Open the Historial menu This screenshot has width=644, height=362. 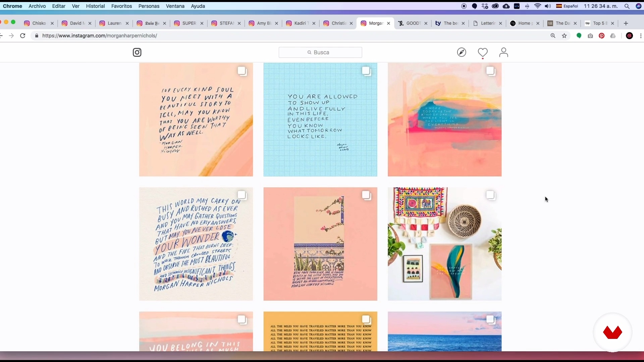pos(95,6)
